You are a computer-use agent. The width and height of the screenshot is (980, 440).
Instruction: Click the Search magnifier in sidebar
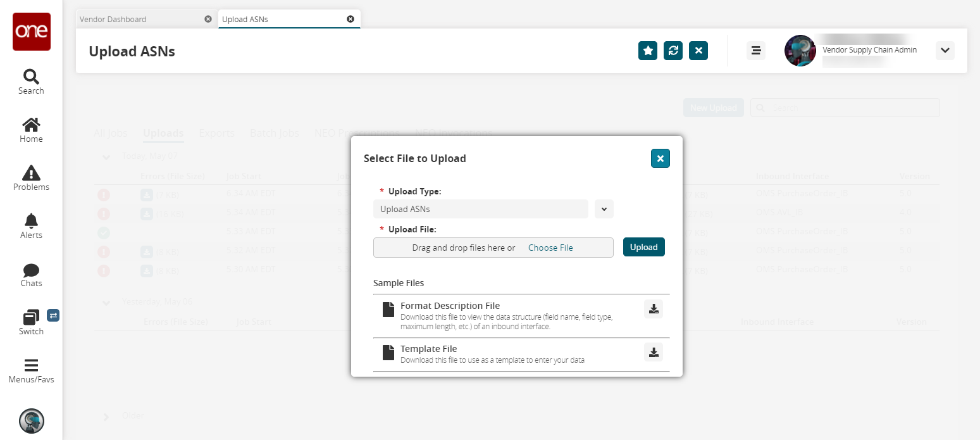pos(31,77)
